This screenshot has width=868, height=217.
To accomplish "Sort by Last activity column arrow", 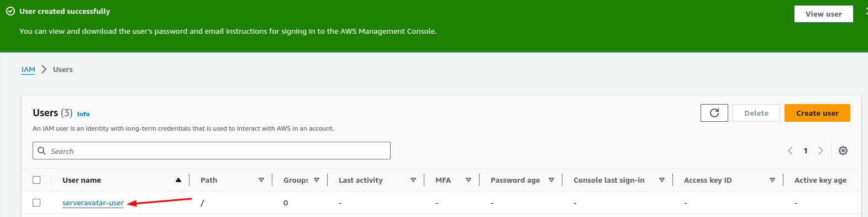I will tap(413, 180).
